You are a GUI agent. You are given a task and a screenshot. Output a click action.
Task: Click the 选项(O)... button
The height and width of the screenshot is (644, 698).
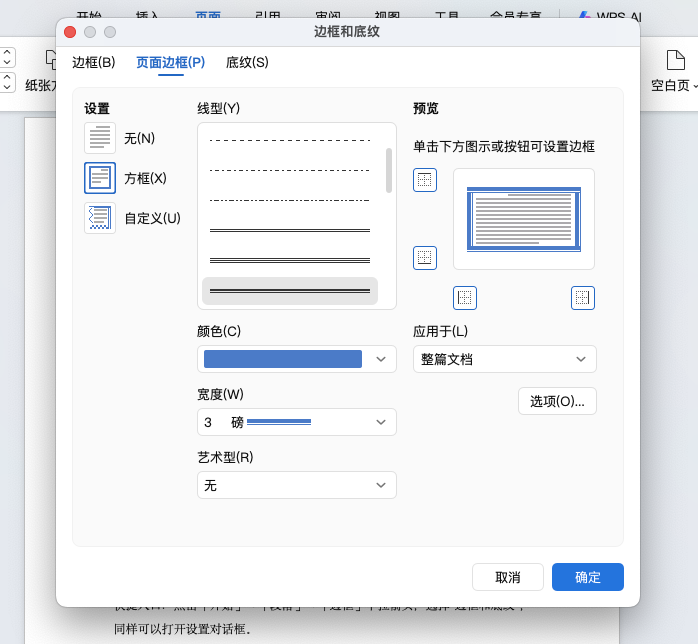(x=557, y=401)
